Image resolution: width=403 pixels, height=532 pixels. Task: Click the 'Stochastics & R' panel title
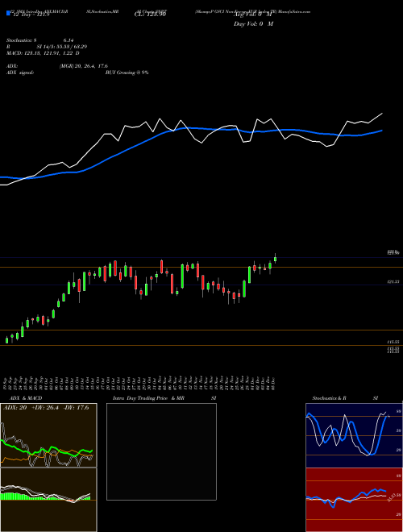[x=330, y=398]
